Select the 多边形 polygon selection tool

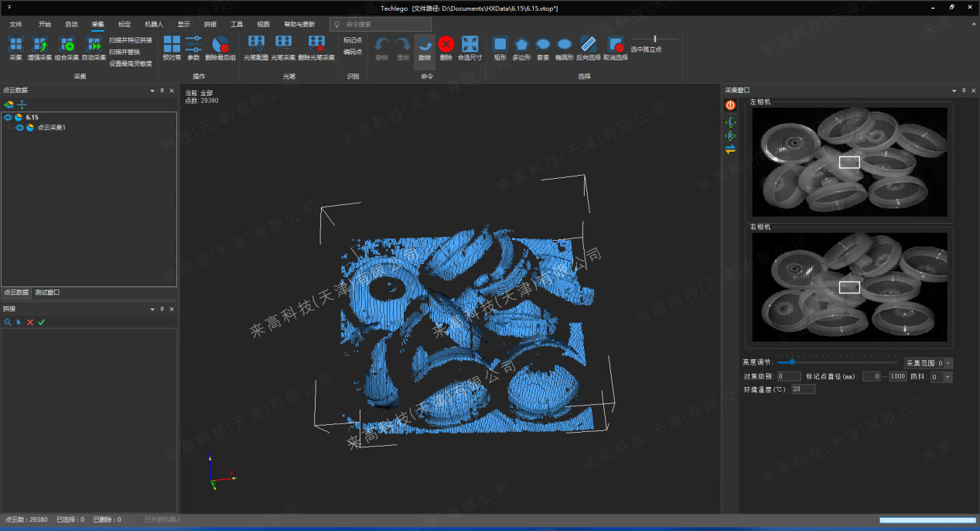pyautogui.click(x=521, y=44)
